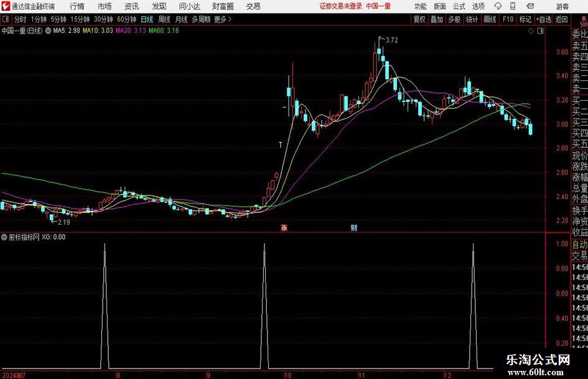Click the XG: 0.00 indicator value
Screen dimensions: 588x379
click(x=54, y=237)
